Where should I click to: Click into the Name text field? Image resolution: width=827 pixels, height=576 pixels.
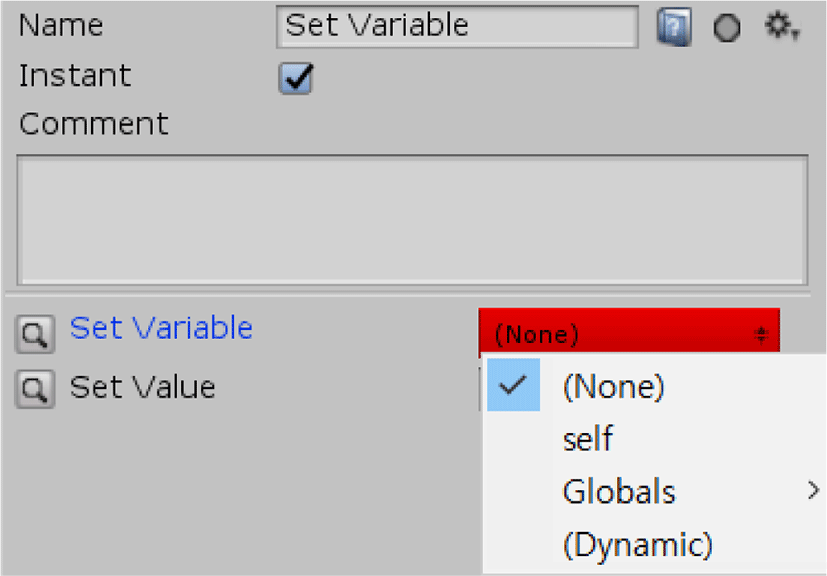457,26
